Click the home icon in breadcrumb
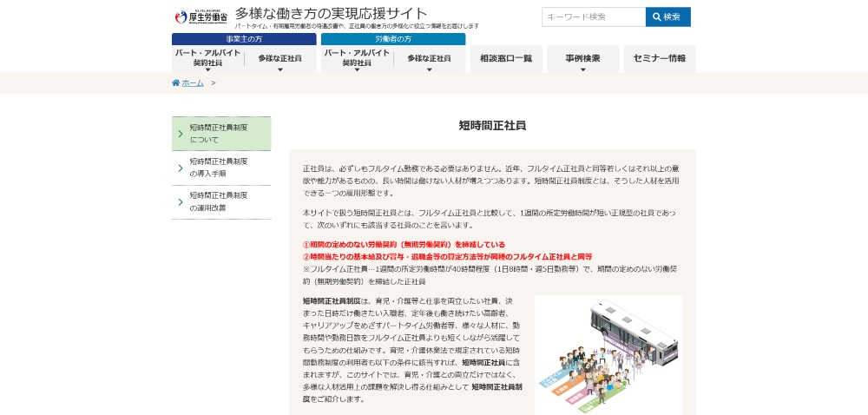 click(175, 83)
